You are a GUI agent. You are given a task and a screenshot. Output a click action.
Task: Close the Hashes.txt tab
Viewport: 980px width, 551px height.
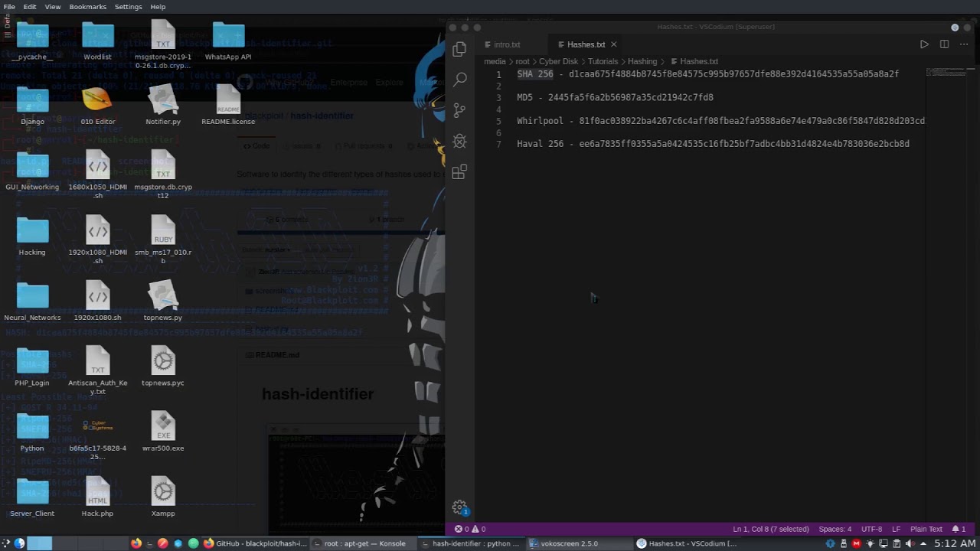coord(613,44)
